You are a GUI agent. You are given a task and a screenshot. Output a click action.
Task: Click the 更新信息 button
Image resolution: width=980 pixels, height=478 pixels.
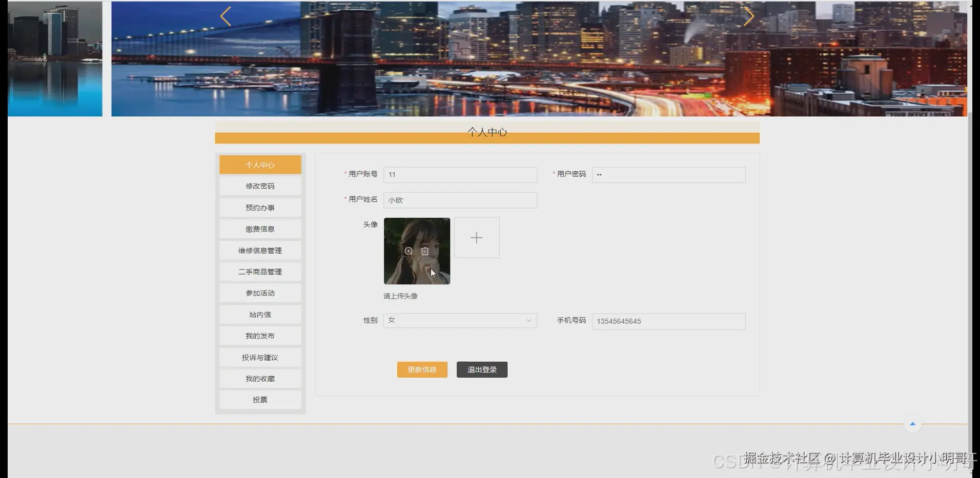(422, 369)
